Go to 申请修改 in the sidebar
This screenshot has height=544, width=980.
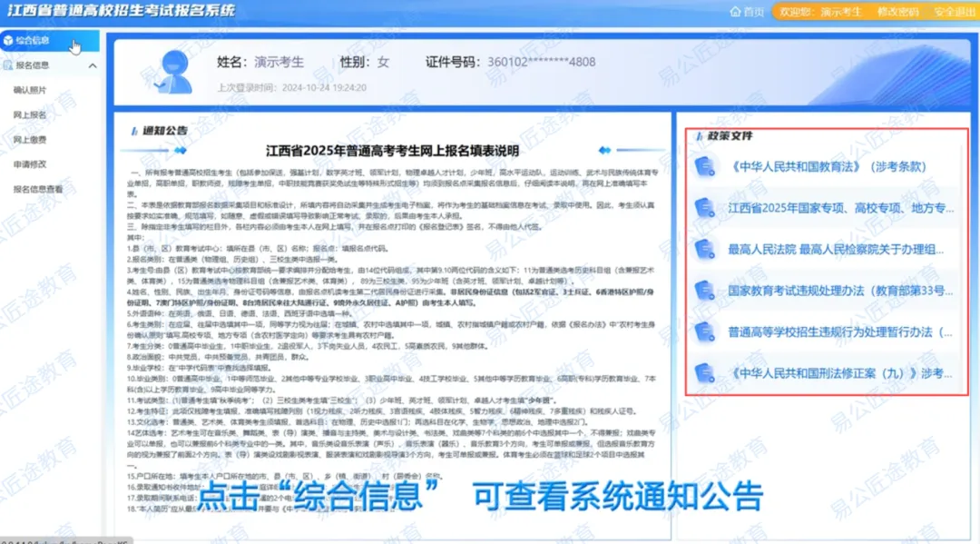tap(29, 164)
